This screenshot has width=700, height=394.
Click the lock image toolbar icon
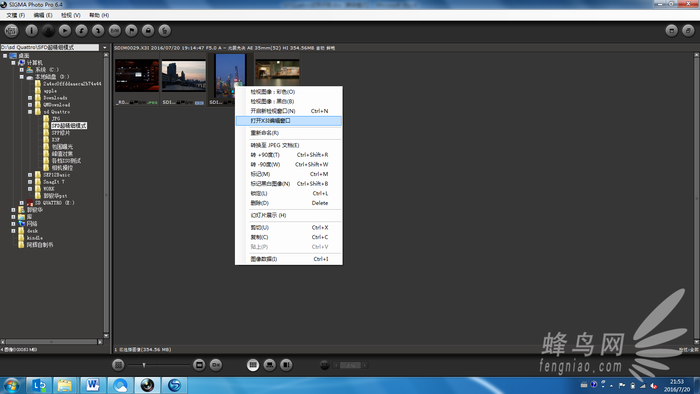tap(148, 30)
